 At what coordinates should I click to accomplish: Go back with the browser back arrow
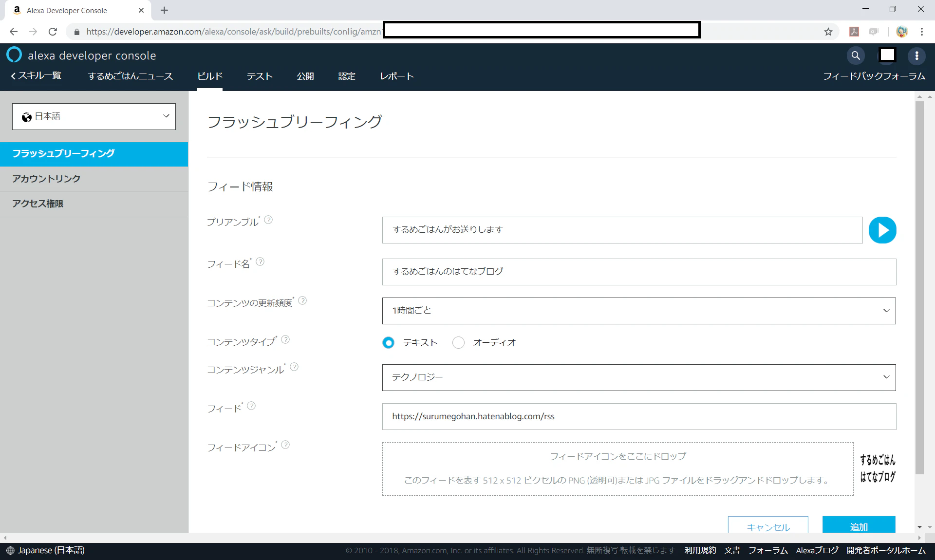click(x=14, y=32)
